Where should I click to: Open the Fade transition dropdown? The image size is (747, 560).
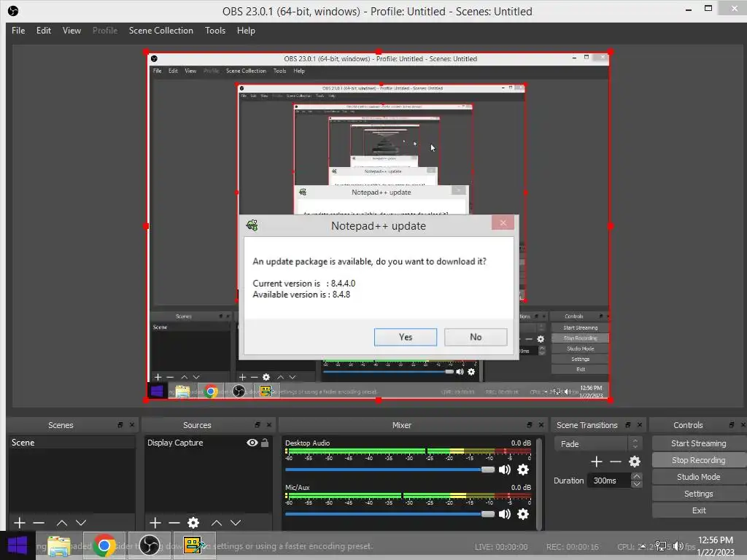(598, 444)
